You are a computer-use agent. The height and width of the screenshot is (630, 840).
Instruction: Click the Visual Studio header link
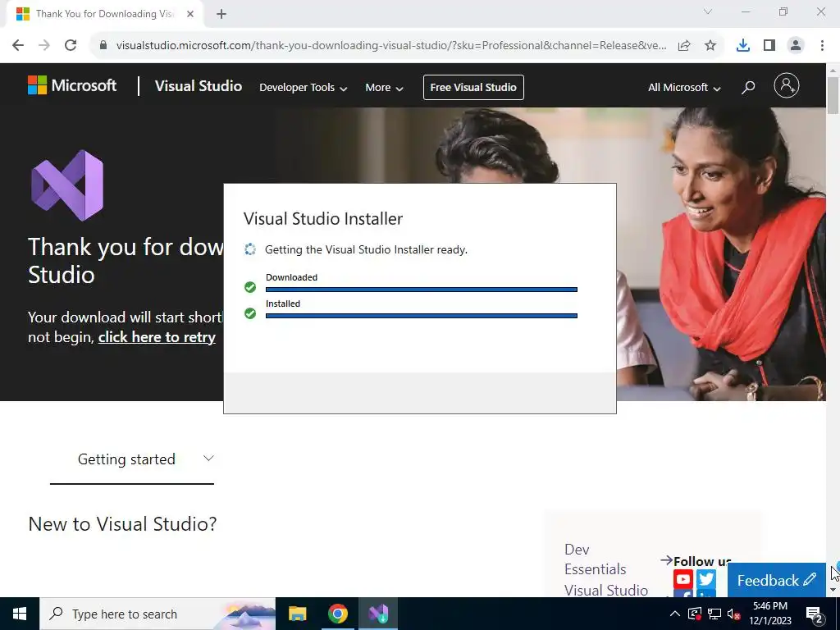click(x=199, y=86)
